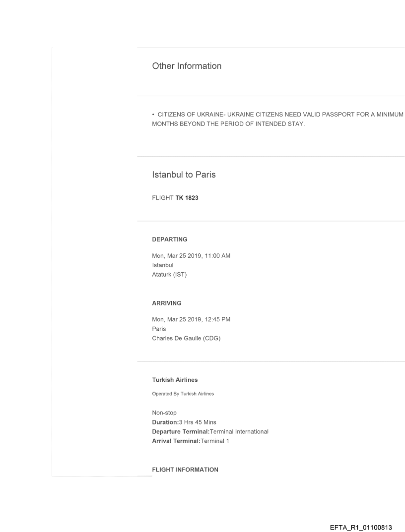Select the "Istanbul to Paris" route heading
405x532 pixels.
pos(182,176)
